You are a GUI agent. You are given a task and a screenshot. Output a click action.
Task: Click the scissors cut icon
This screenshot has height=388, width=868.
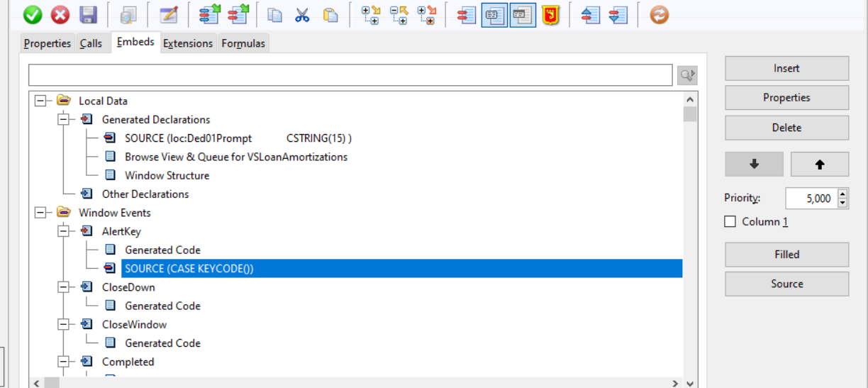[303, 15]
